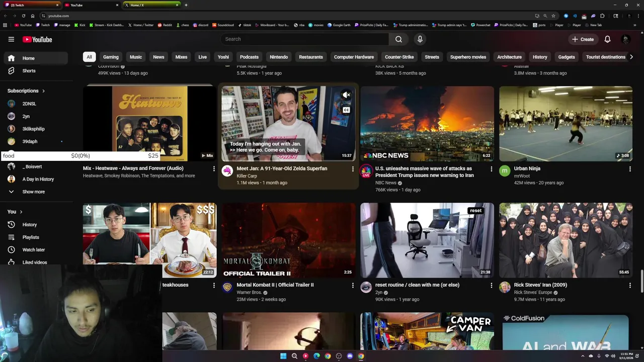Switch to the Home / X browser tab
The image size is (644, 362).
[151, 5]
